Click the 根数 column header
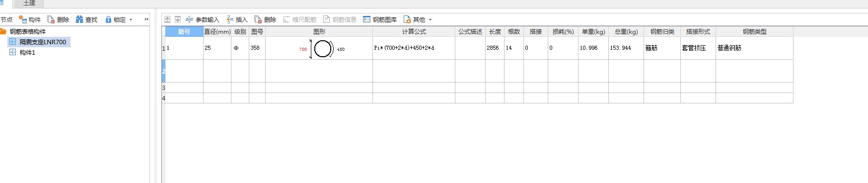 click(514, 31)
